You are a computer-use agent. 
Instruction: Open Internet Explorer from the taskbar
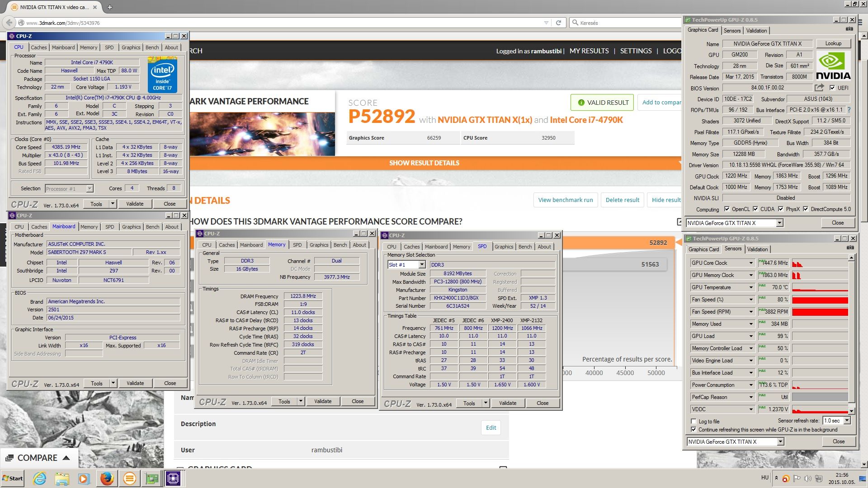click(x=40, y=478)
